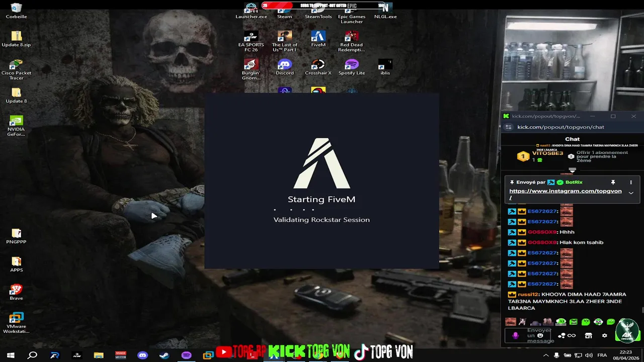Select the Crosshair X shortcut
The image size is (644, 362).
[x=318, y=67]
